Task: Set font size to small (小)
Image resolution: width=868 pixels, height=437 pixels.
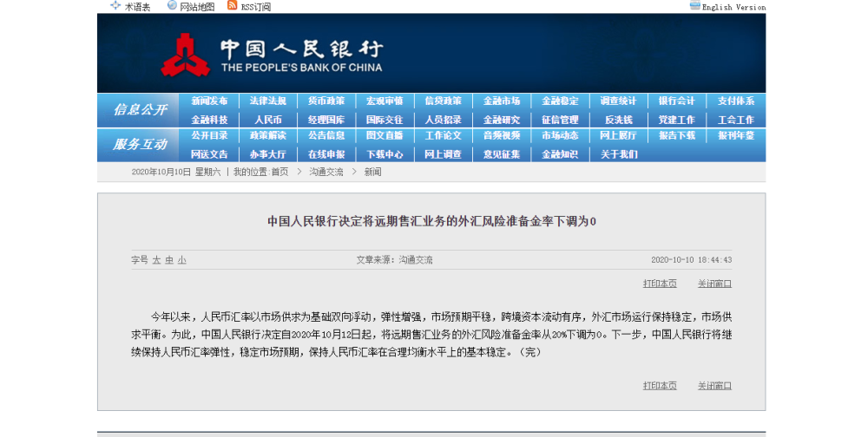Action: tap(182, 260)
